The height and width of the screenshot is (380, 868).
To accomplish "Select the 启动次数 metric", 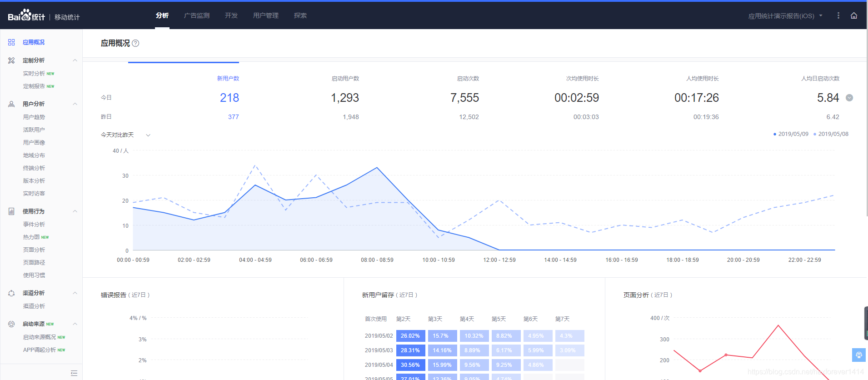I will tap(468, 79).
